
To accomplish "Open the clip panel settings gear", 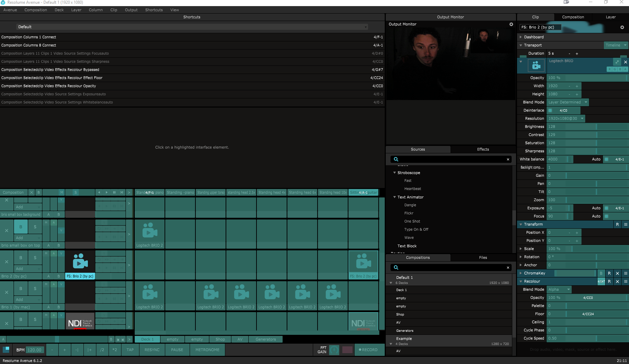I will pyautogui.click(x=622, y=27).
